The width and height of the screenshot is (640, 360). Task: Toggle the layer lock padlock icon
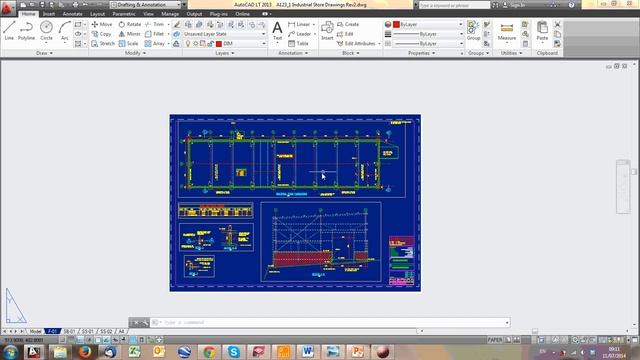(x=211, y=43)
